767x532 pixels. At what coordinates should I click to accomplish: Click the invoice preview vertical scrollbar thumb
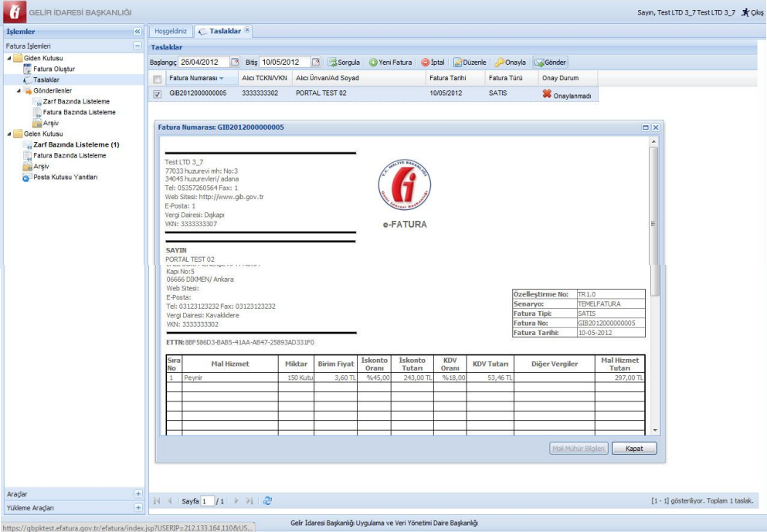pos(653,222)
